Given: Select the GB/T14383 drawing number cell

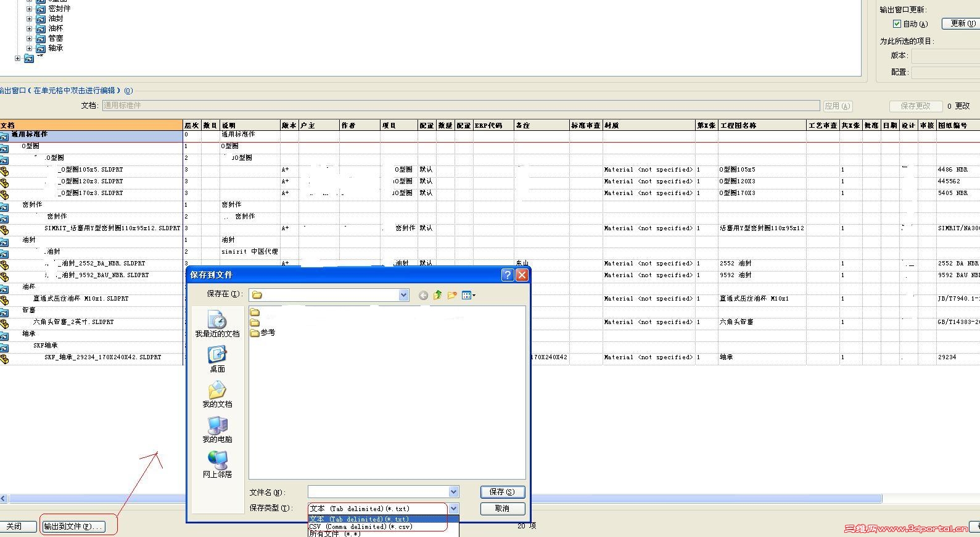Looking at the screenshot, I should (958, 322).
